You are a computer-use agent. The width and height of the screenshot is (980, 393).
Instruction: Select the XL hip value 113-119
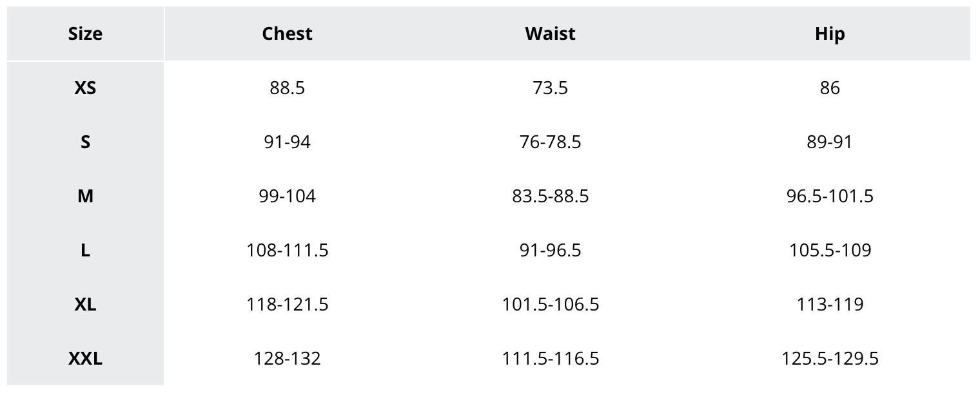[829, 304]
